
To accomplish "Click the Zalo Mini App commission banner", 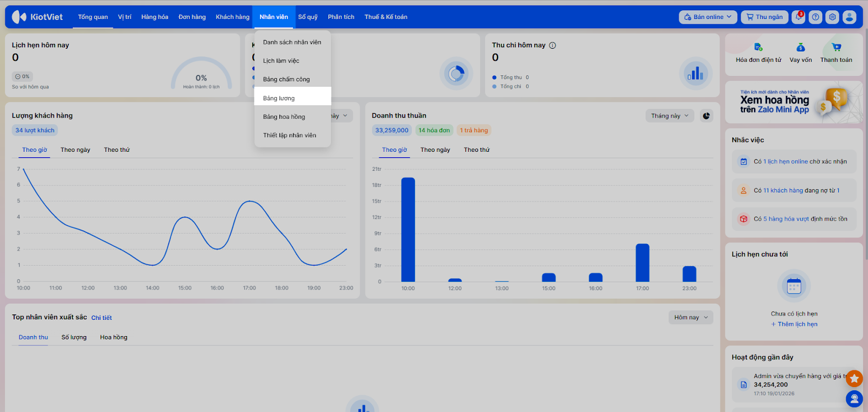I will [794, 102].
